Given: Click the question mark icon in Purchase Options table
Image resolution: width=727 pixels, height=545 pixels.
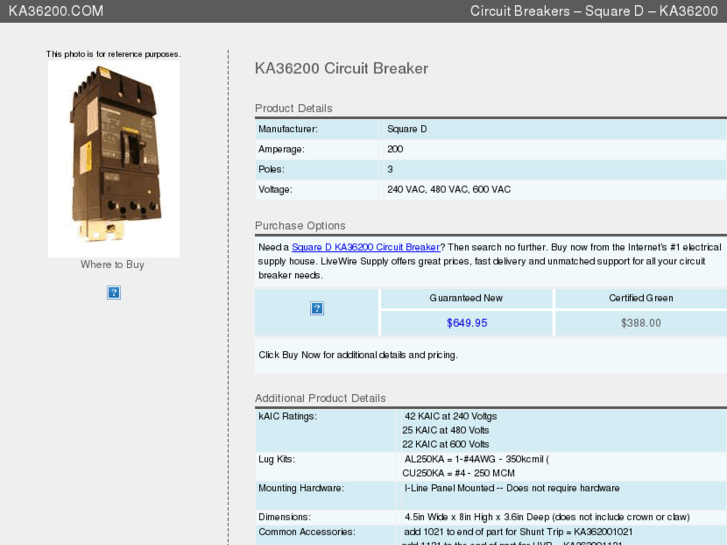Looking at the screenshot, I should click(x=317, y=308).
